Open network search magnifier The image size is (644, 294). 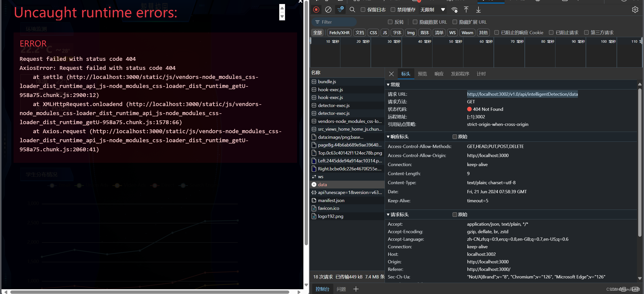tap(352, 10)
